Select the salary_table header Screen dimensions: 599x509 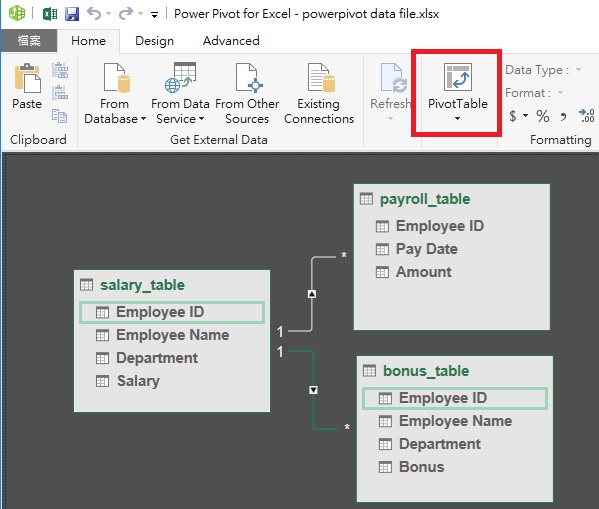point(142,285)
